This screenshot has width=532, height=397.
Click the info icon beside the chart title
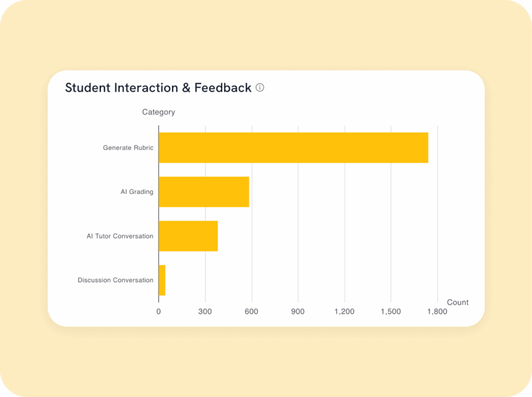click(x=260, y=88)
